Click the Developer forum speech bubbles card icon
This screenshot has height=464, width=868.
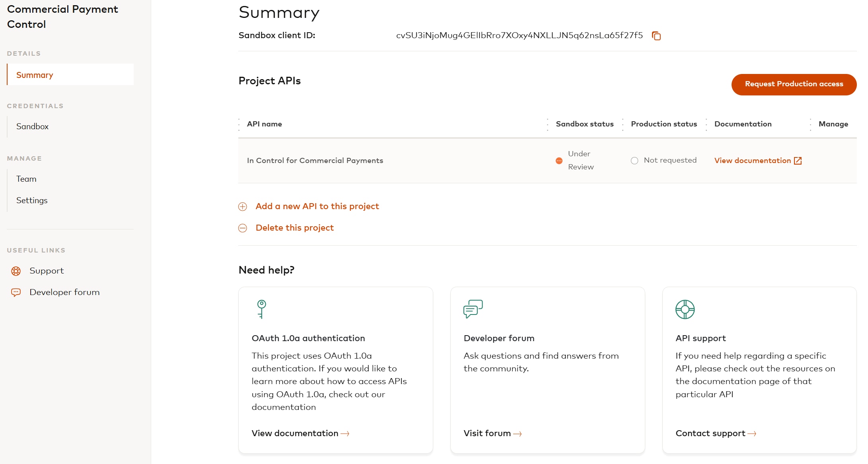pos(473,309)
